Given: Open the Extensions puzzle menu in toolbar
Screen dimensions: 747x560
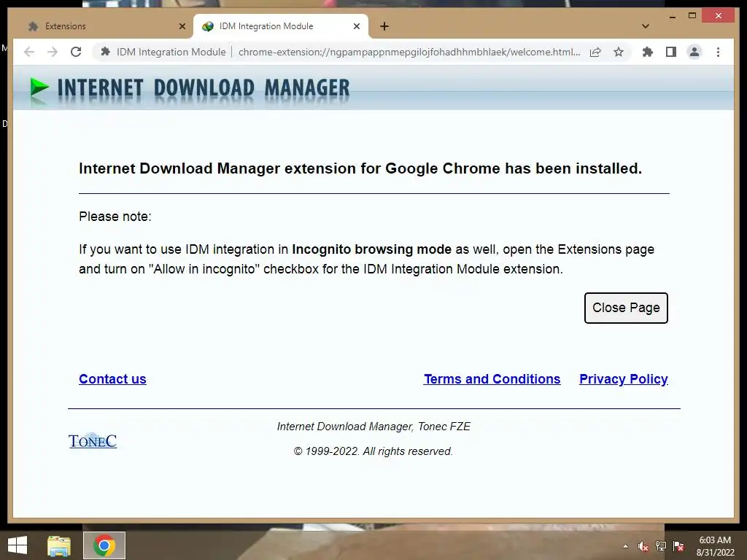Looking at the screenshot, I should coord(648,52).
